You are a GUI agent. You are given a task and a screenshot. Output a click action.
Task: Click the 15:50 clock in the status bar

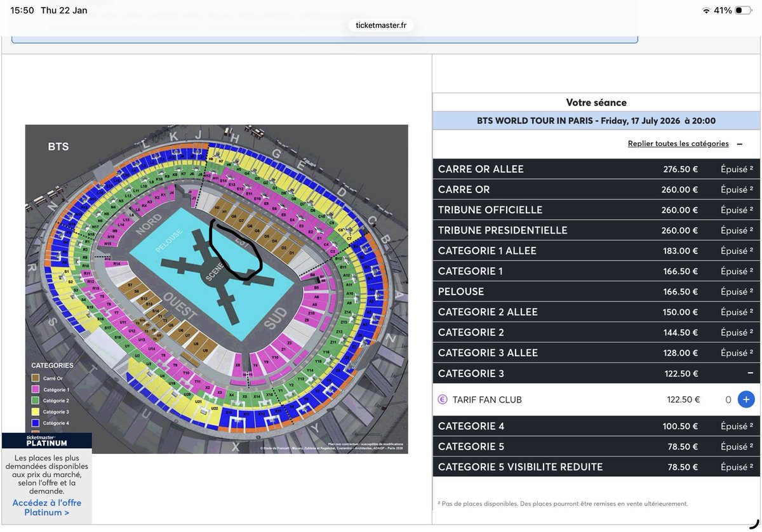[x=22, y=10]
